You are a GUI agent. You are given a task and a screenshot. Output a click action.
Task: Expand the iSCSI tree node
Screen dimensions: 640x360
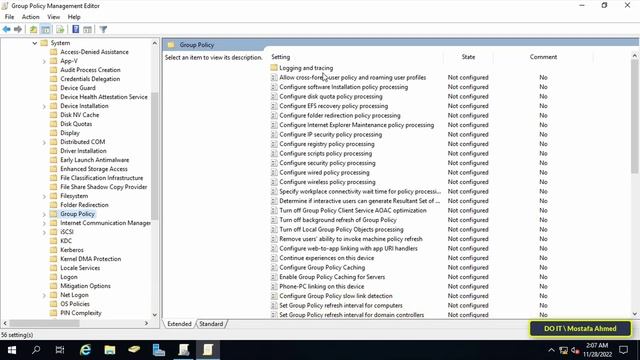pos(44,232)
